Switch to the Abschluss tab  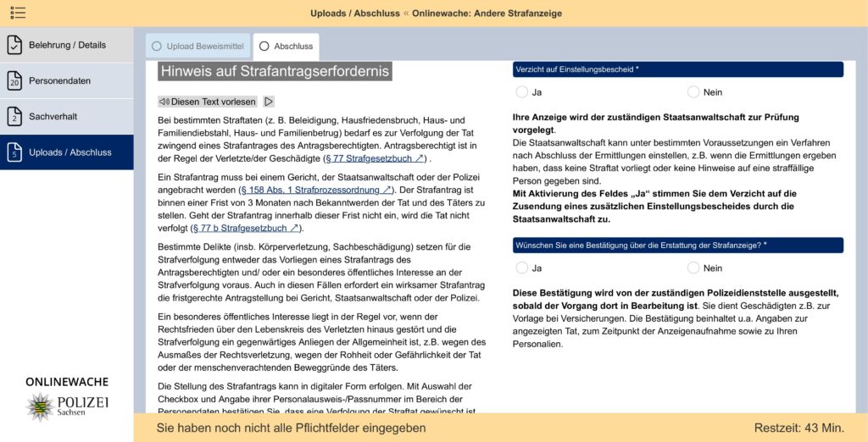pyautogui.click(x=287, y=47)
